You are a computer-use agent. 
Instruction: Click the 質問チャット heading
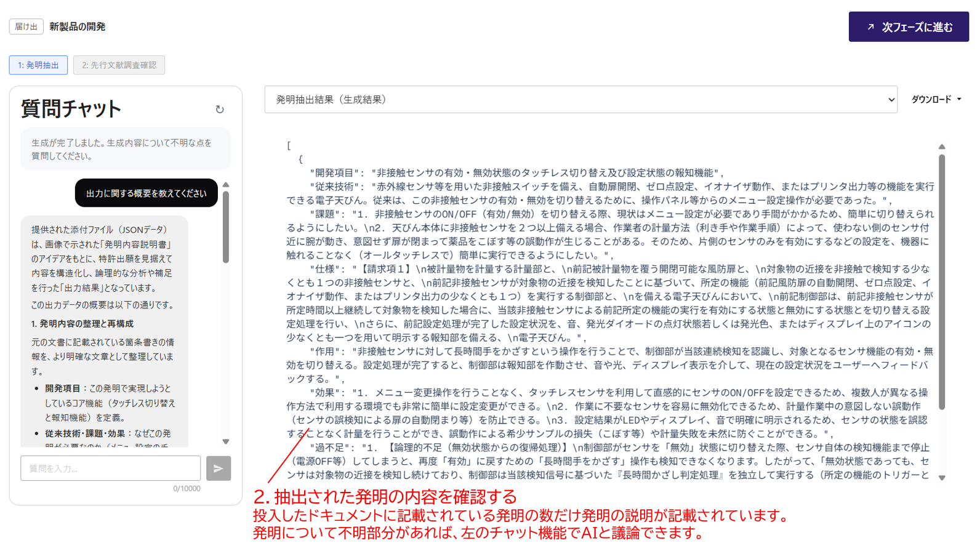tap(71, 109)
